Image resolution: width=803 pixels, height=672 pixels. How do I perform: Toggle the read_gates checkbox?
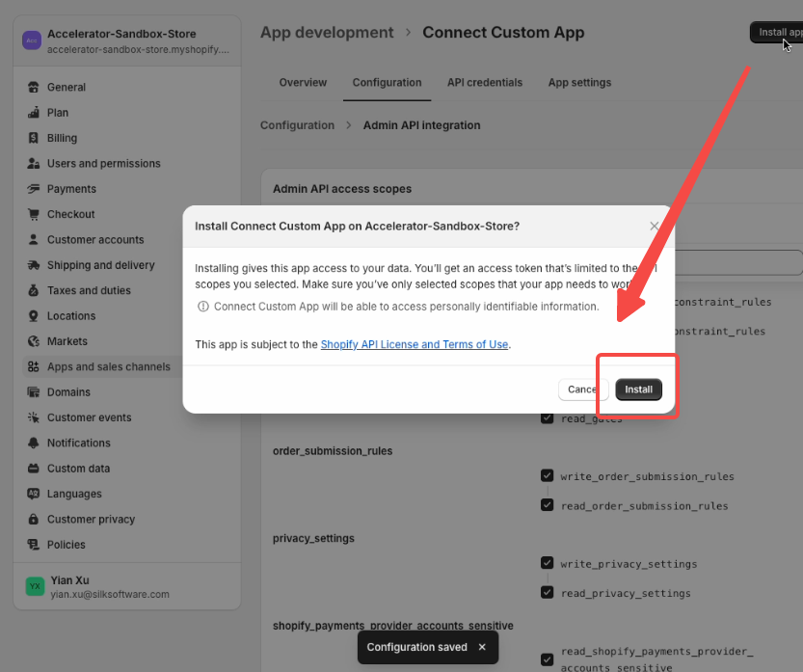547,418
